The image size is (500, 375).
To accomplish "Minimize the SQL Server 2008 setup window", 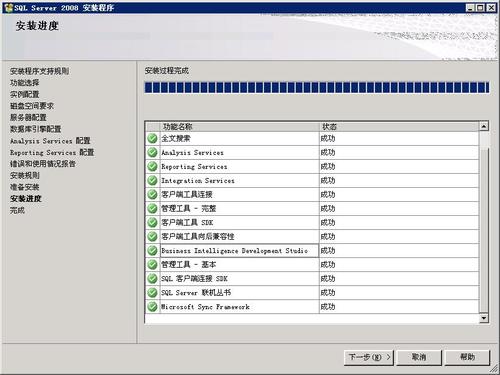I will (470, 8).
